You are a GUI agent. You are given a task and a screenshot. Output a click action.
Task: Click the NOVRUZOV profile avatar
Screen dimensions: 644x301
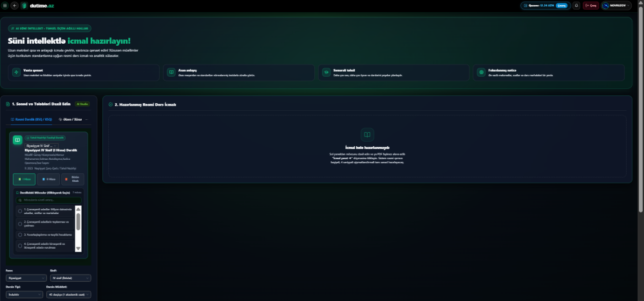pos(606,6)
